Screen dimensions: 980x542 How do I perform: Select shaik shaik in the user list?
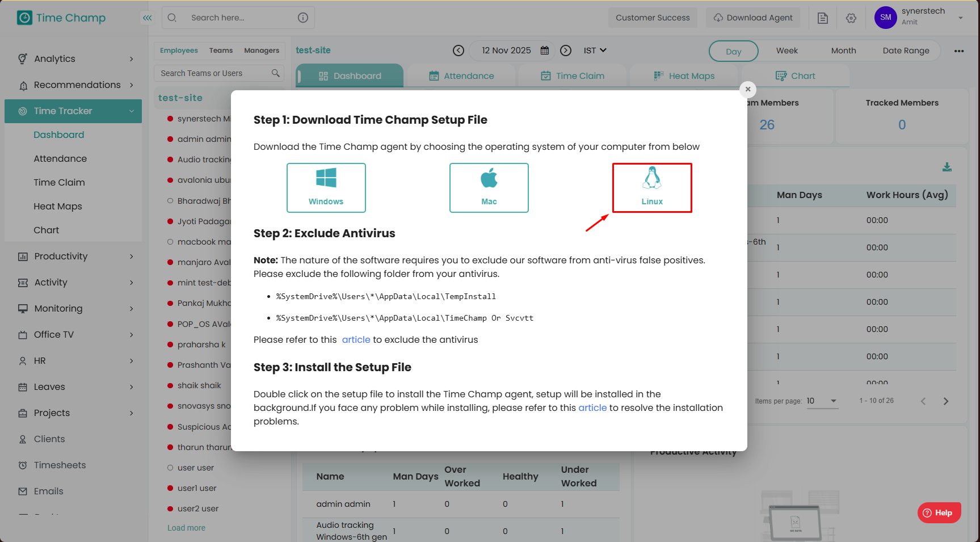(x=199, y=385)
